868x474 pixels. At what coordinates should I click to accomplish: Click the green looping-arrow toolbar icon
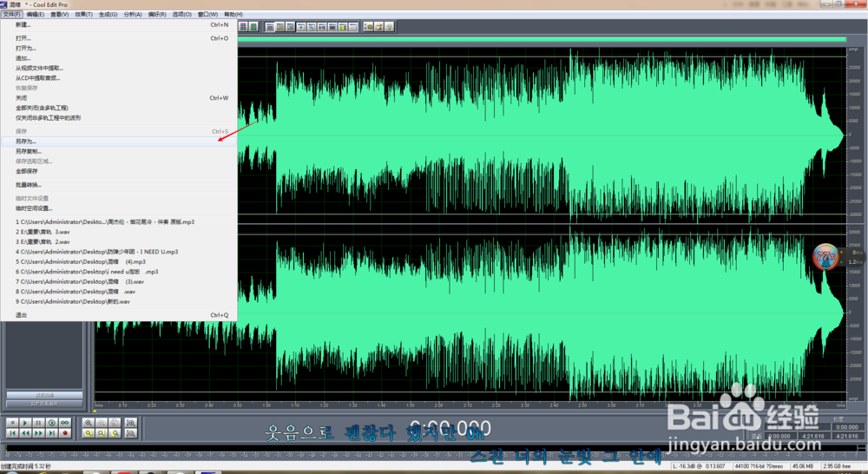tap(369, 27)
